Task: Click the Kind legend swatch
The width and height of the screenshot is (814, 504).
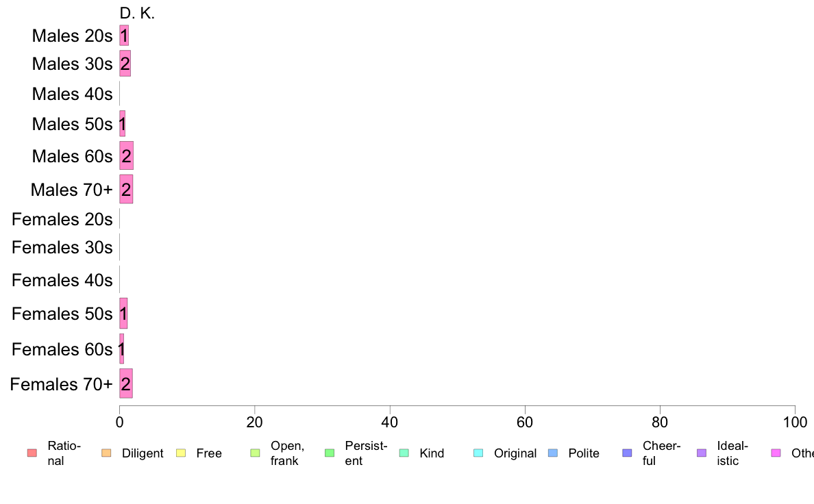Action: [x=404, y=453]
